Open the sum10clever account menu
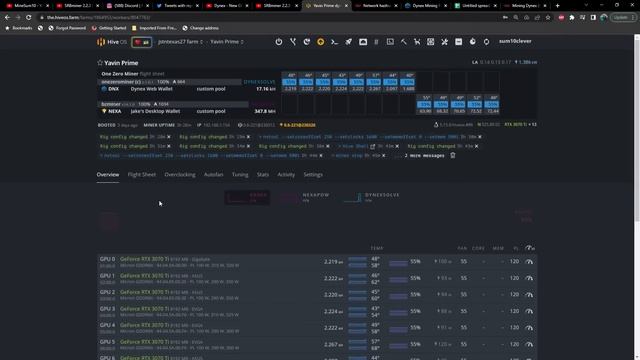This screenshot has width=640, height=360. [515, 41]
